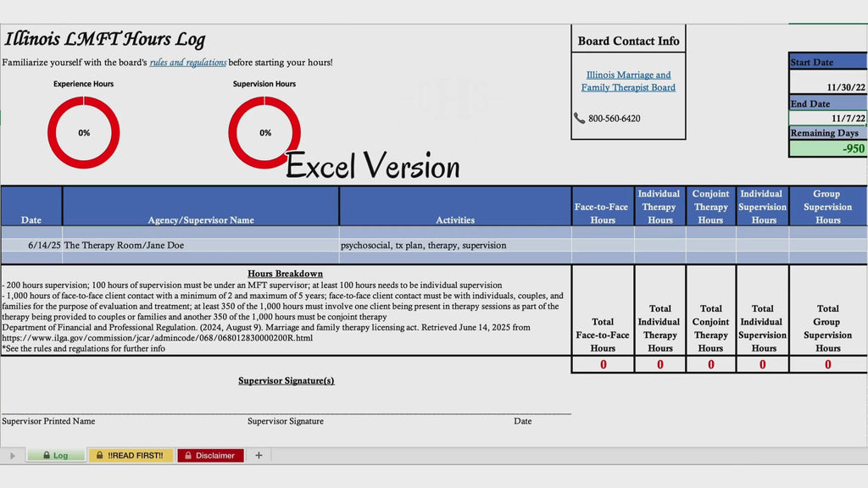The width and height of the screenshot is (868, 488).
Task: Click the Face-to-Face Hours column header
Action: tap(603, 207)
